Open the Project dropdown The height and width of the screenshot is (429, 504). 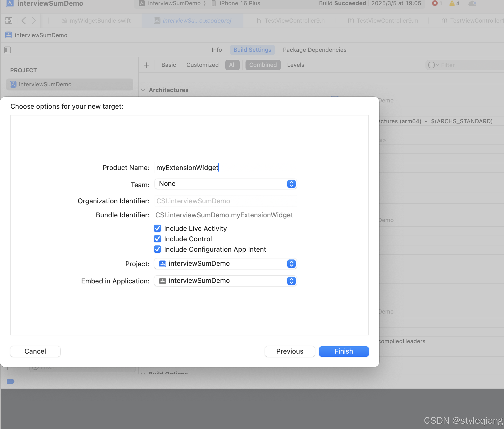click(226, 264)
